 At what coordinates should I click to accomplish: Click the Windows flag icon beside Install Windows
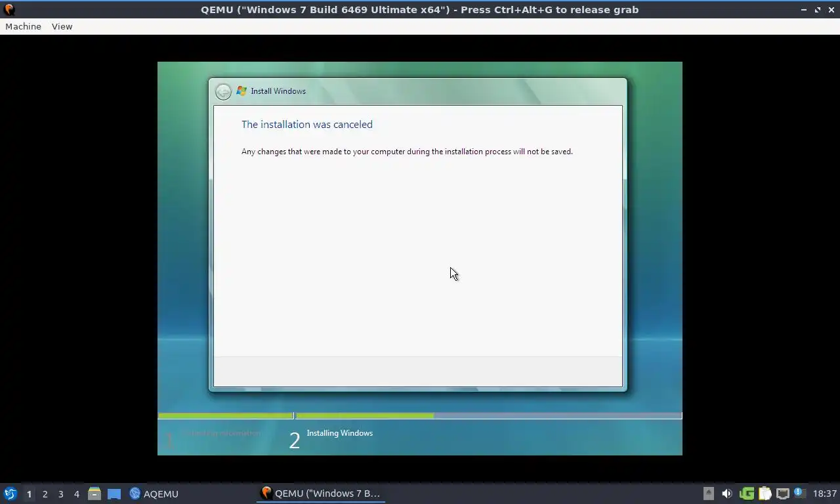click(x=241, y=91)
